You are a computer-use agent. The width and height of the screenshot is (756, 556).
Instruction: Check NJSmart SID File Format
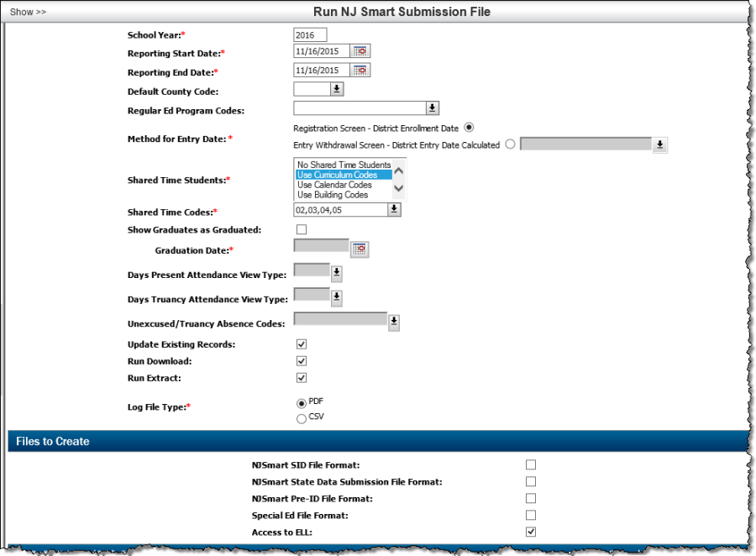click(529, 464)
